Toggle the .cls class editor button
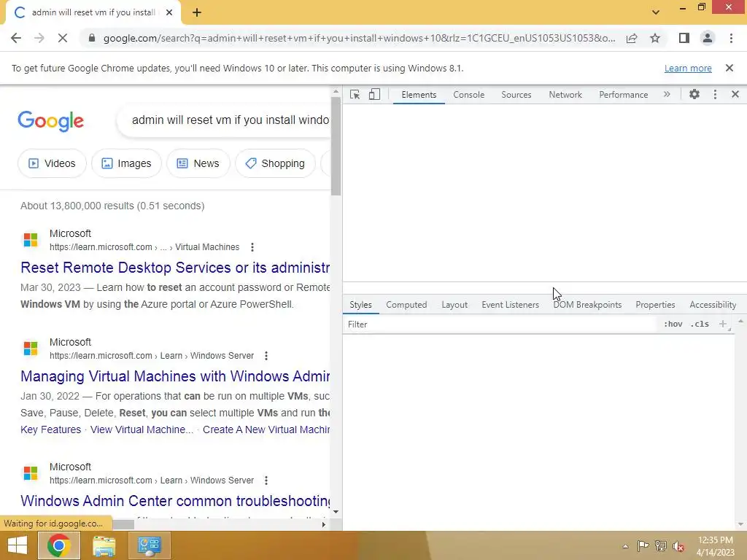 pos(700,324)
